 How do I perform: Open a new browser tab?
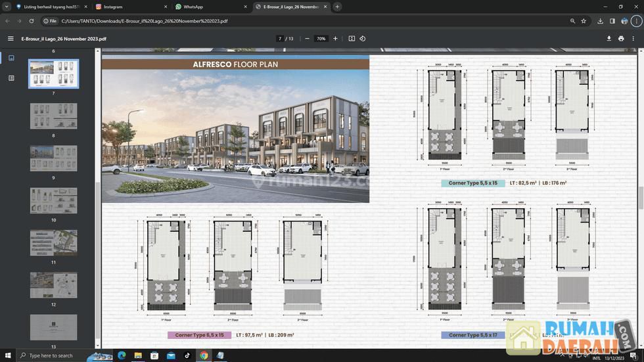337,7
